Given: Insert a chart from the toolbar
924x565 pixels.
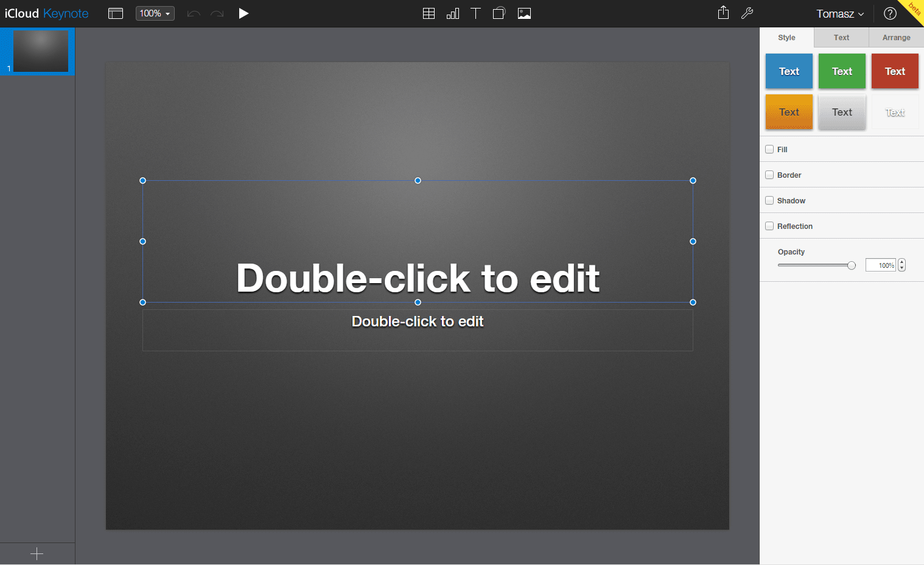Looking at the screenshot, I should [452, 13].
